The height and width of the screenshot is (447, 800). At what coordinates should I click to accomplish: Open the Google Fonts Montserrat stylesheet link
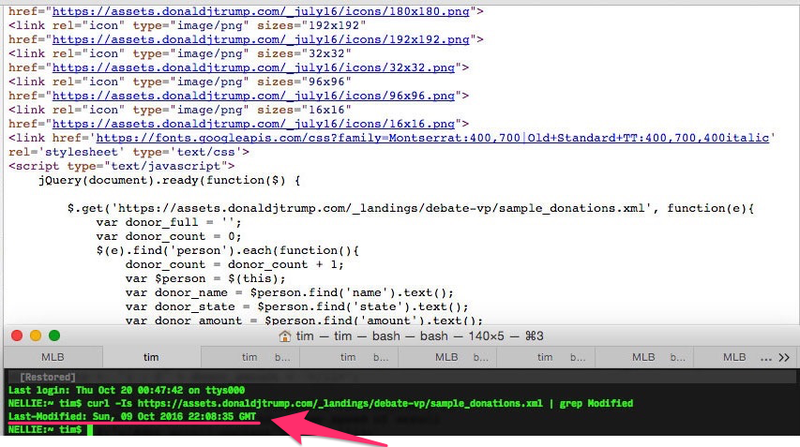(x=433, y=138)
